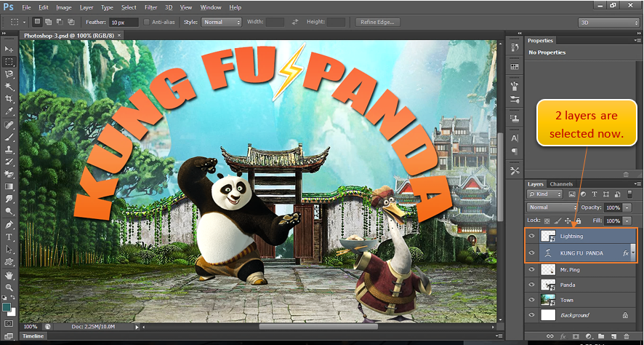Hide the Background layer
Viewport: 644px width, 345px height.
532,315
